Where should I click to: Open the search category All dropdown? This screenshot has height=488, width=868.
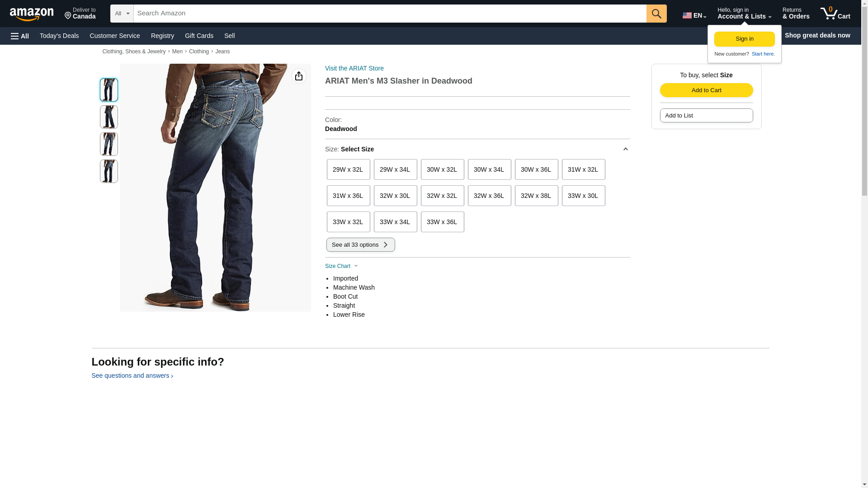(x=122, y=14)
